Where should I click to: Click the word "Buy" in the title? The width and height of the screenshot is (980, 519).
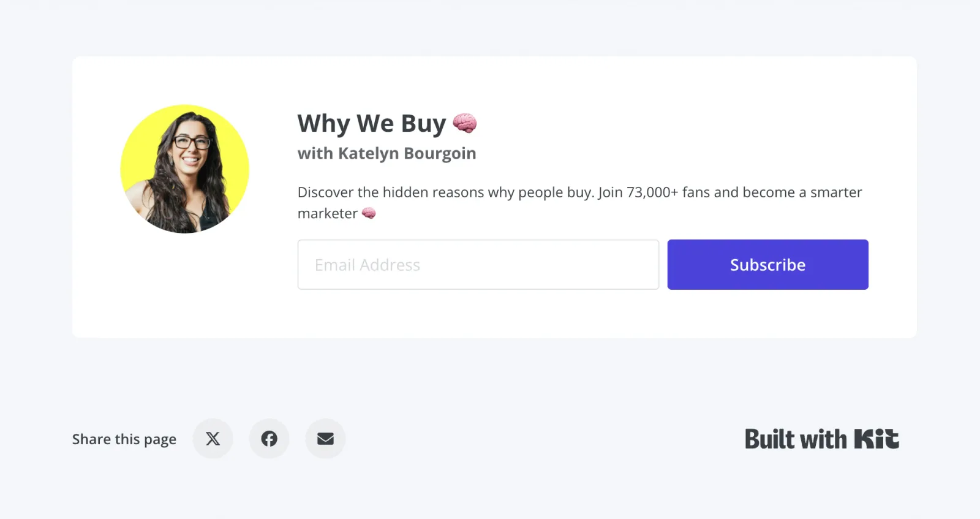coord(423,124)
